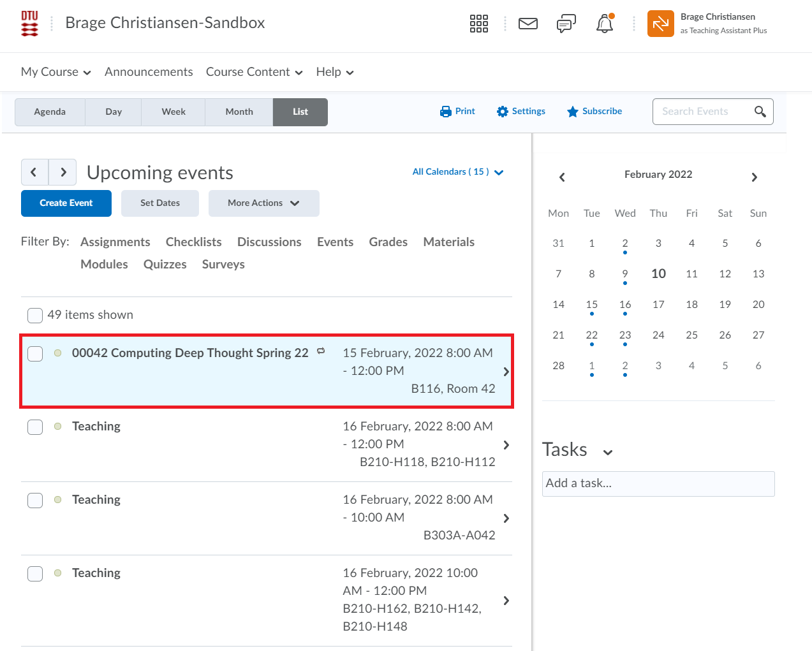Filter events by Quizzes
812x651 pixels.
[165, 264]
